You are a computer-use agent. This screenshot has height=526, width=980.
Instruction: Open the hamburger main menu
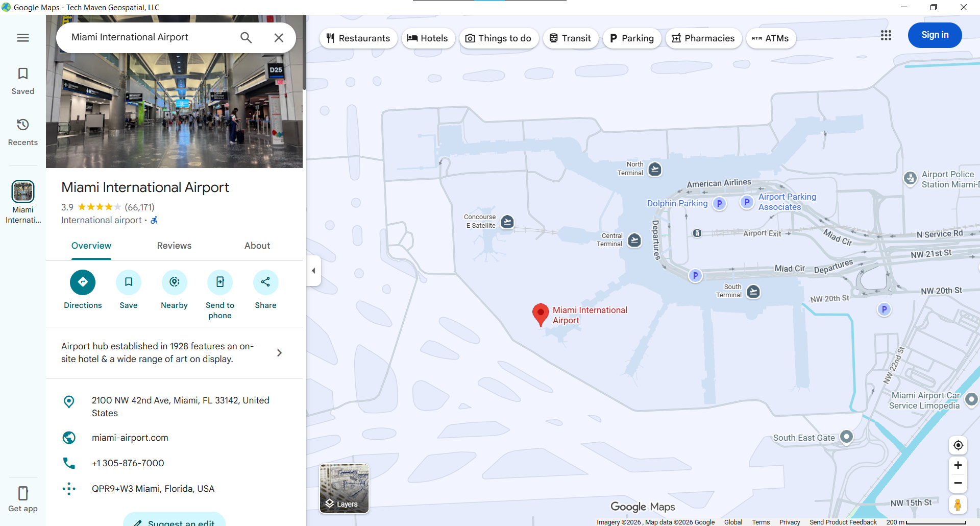tap(23, 38)
